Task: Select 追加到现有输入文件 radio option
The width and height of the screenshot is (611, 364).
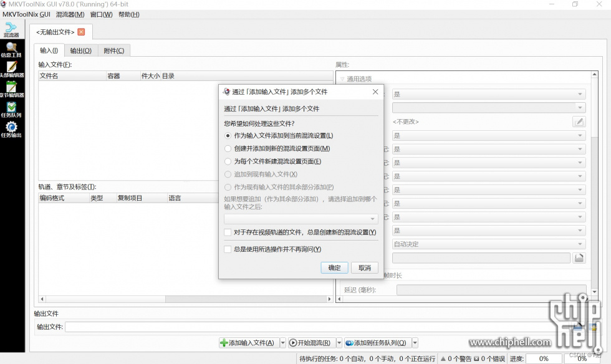Action: coord(228,174)
